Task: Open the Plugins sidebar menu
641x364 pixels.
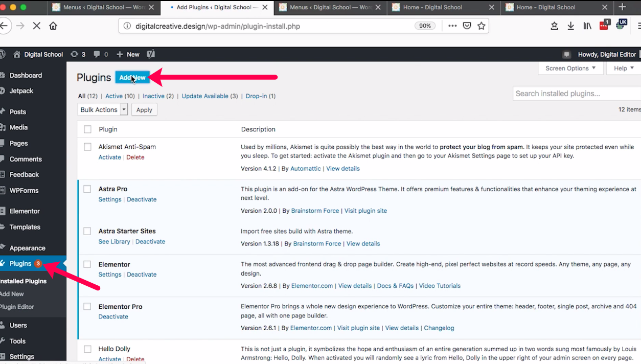Action: pos(20,263)
